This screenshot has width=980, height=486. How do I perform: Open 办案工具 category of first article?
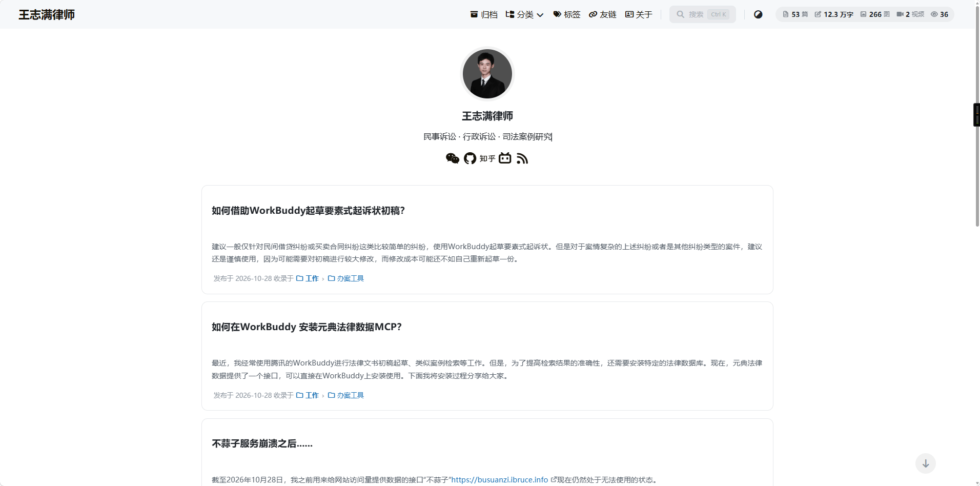click(x=346, y=278)
